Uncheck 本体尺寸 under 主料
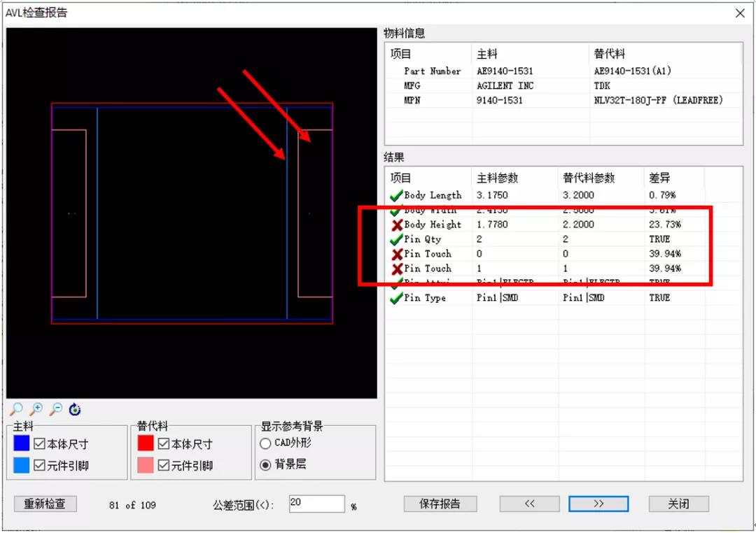The width and height of the screenshot is (756, 533). (x=39, y=444)
